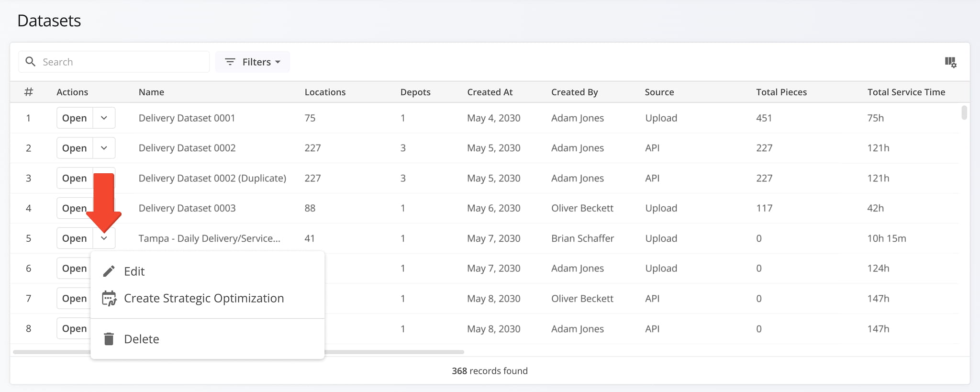The height and width of the screenshot is (392, 980).
Task: Select the Delivery Dataset 0002 (Duplicate) name
Action: pyautogui.click(x=212, y=178)
